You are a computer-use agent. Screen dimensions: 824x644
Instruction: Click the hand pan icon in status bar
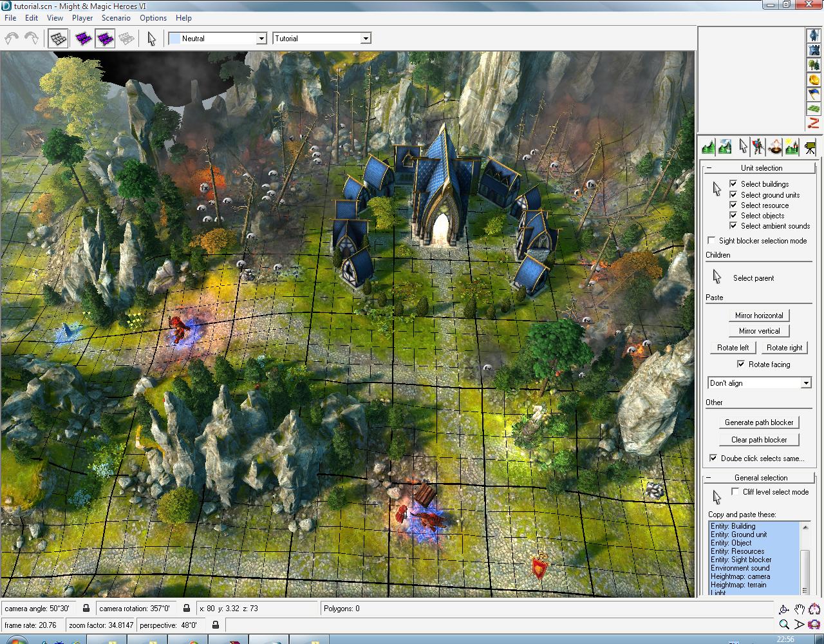click(799, 609)
